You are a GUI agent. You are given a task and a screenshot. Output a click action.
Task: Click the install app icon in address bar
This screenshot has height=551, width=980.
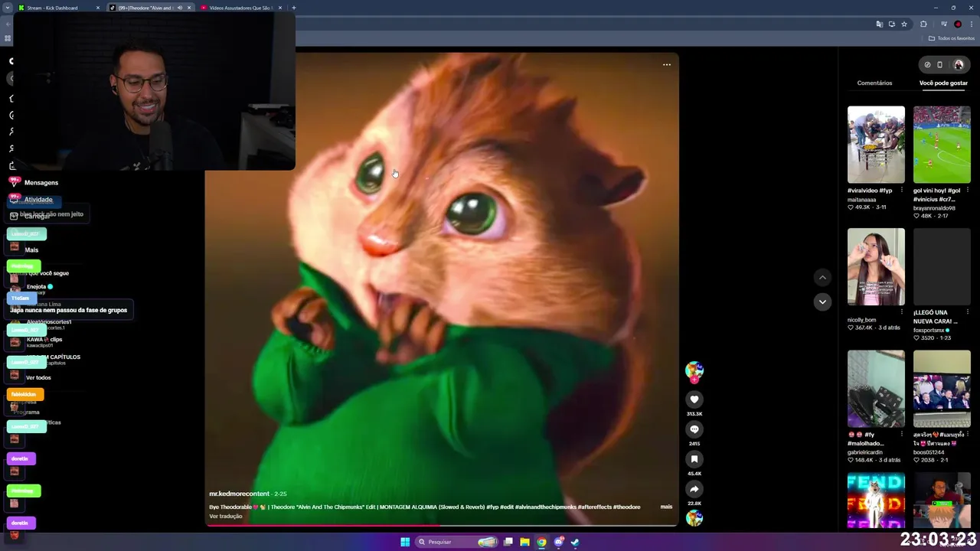(892, 24)
